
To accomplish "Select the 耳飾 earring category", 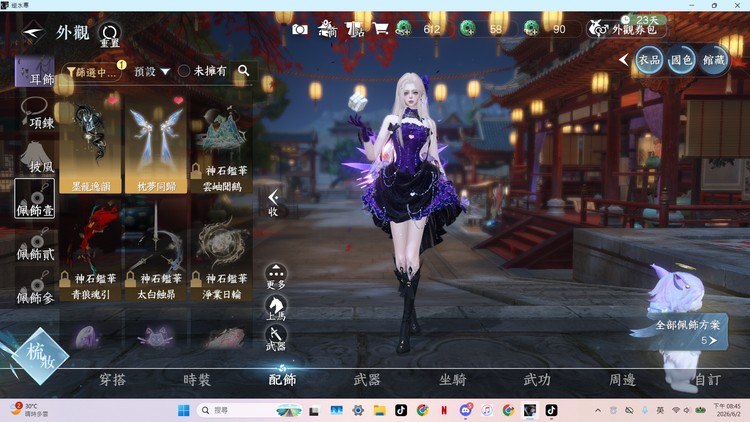I will coord(34,71).
